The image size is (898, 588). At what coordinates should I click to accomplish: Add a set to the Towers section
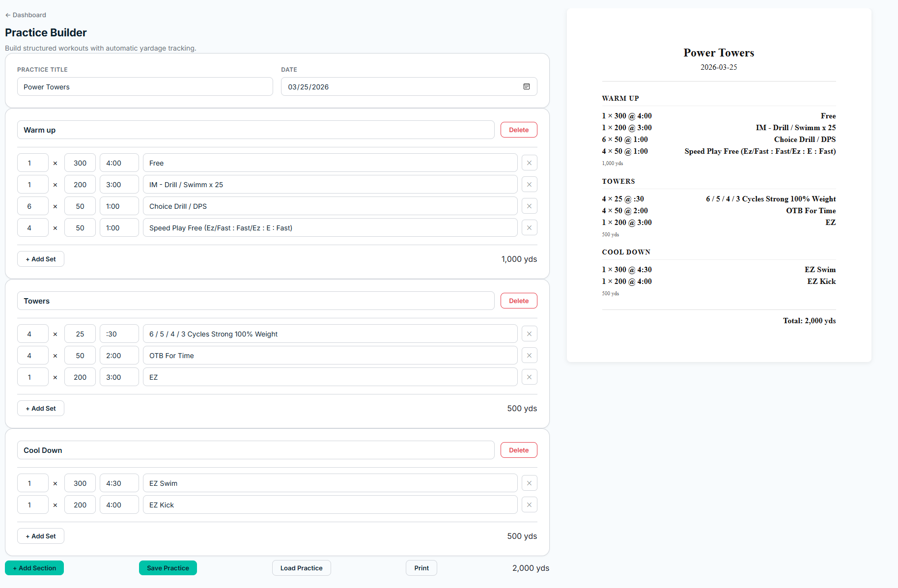(x=40, y=408)
